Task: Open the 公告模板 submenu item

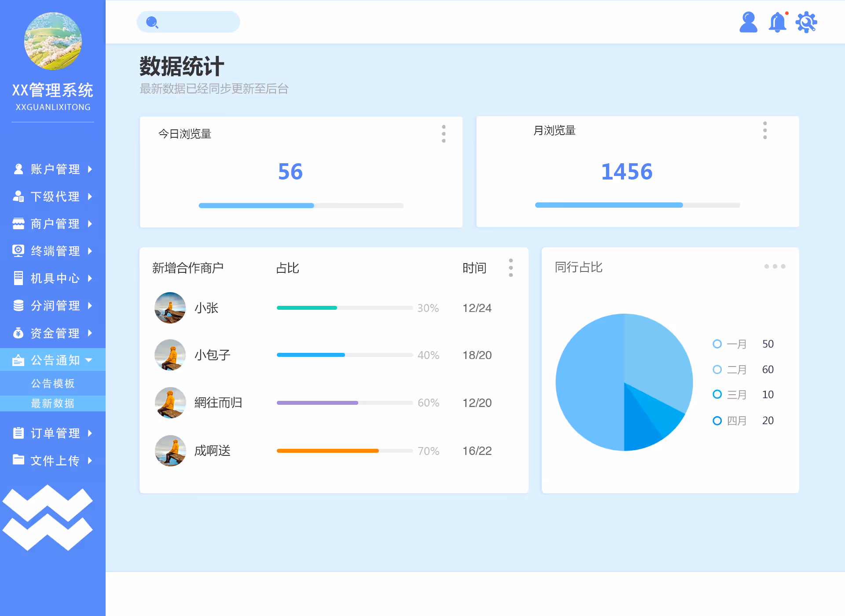Action: 53,384
